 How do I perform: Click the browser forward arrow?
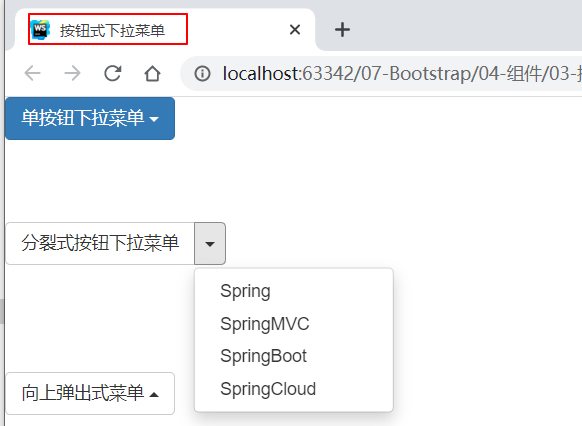coord(72,73)
